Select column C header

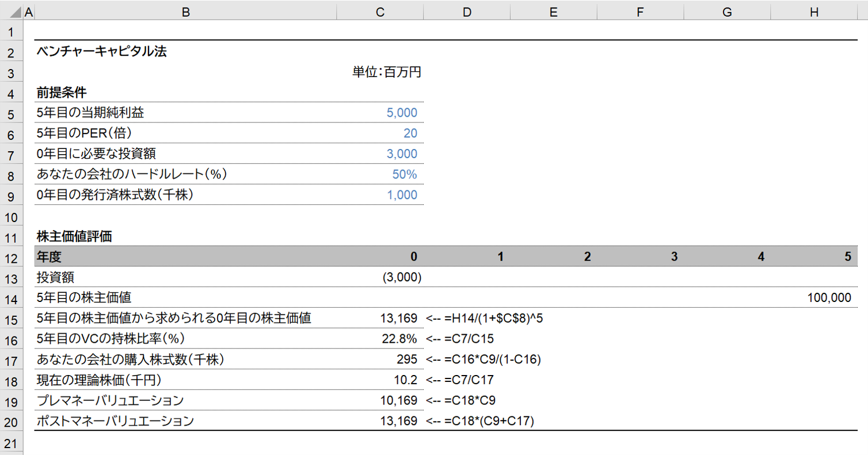click(x=379, y=10)
